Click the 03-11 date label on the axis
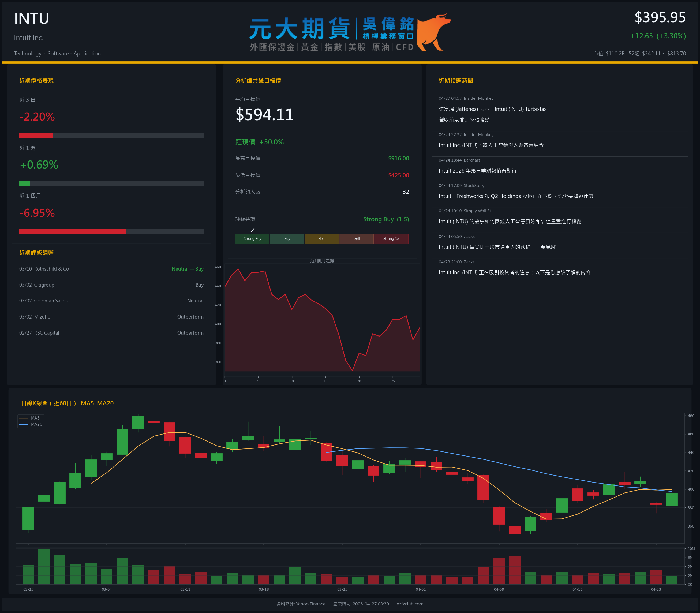700x613 pixels. click(x=185, y=589)
